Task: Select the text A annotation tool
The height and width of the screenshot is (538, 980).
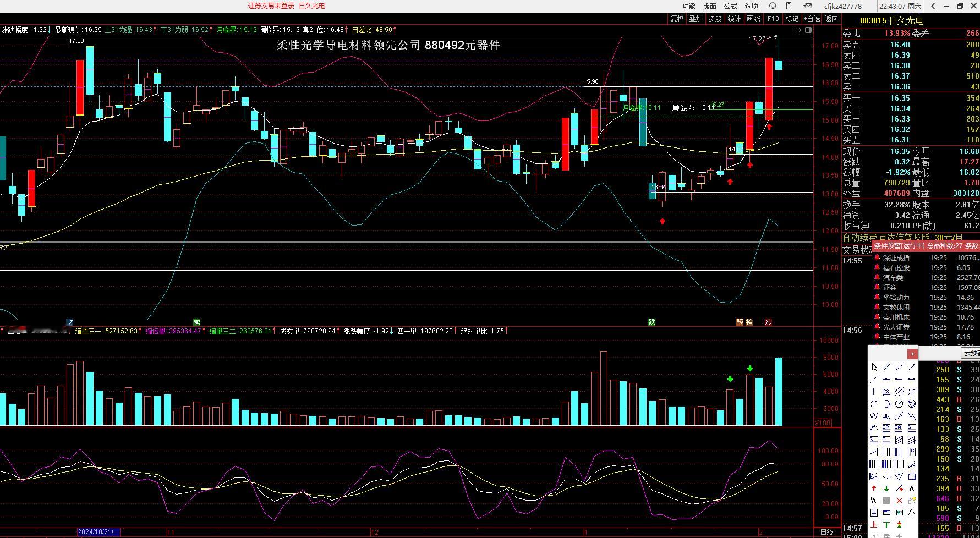Action: (x=912, y=488)
